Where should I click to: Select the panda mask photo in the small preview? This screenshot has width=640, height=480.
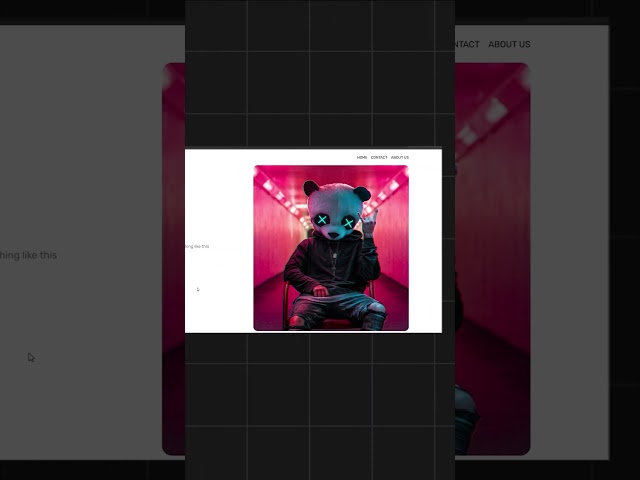tap(331, 248)
